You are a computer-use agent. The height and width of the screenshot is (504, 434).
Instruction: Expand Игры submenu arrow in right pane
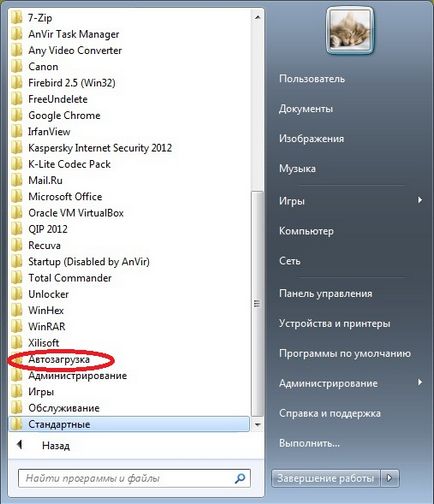(x=420, y=200)
